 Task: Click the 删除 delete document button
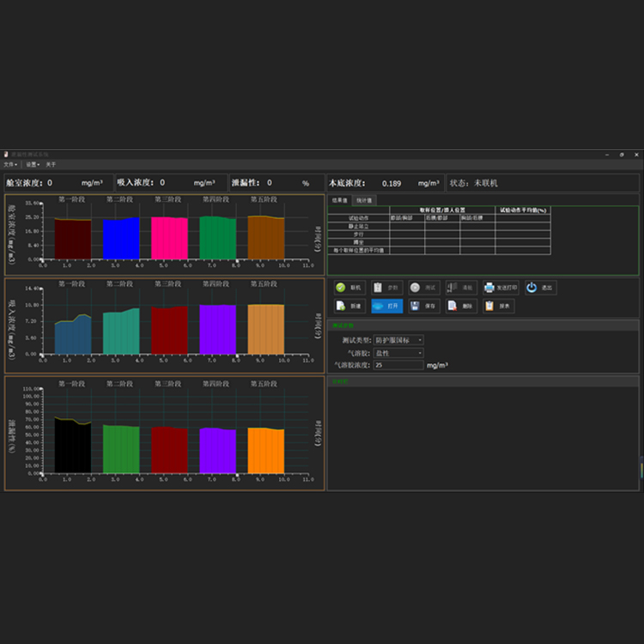tap(461, 306)
